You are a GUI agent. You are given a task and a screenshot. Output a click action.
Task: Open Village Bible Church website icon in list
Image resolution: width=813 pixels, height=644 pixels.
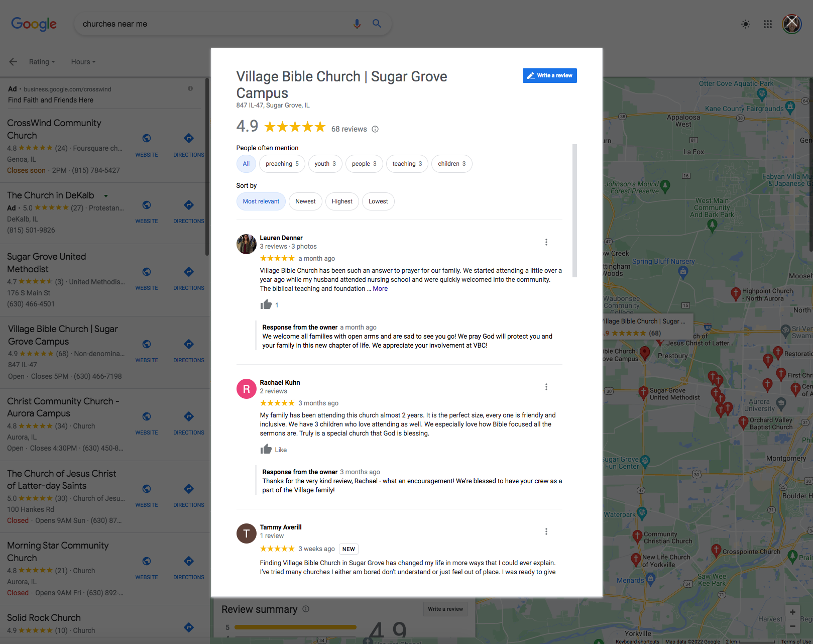pyautogui.click(x=147, y=344)
